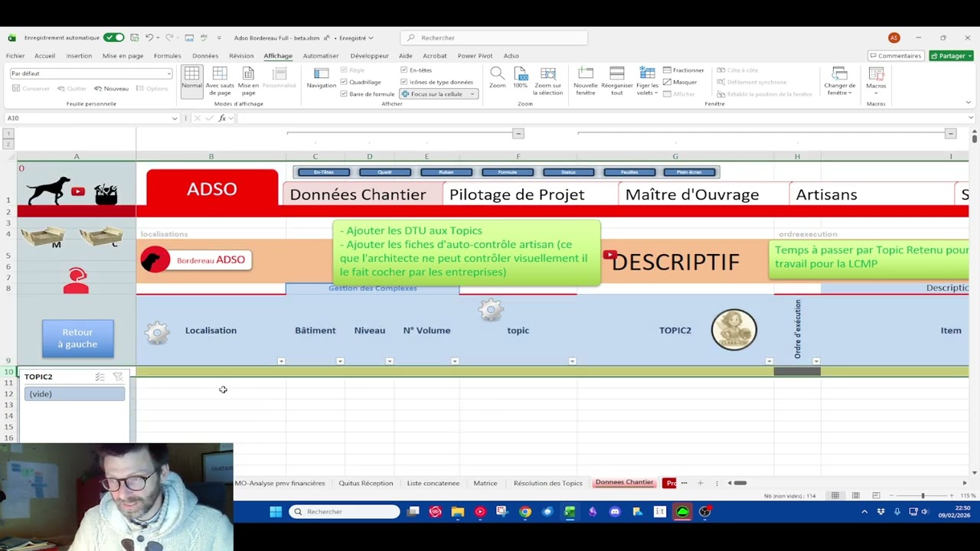This screenshot has width=980, height=551.
Task: Click the red YouTube icon beside the dog logo
Action: [78, 191]
